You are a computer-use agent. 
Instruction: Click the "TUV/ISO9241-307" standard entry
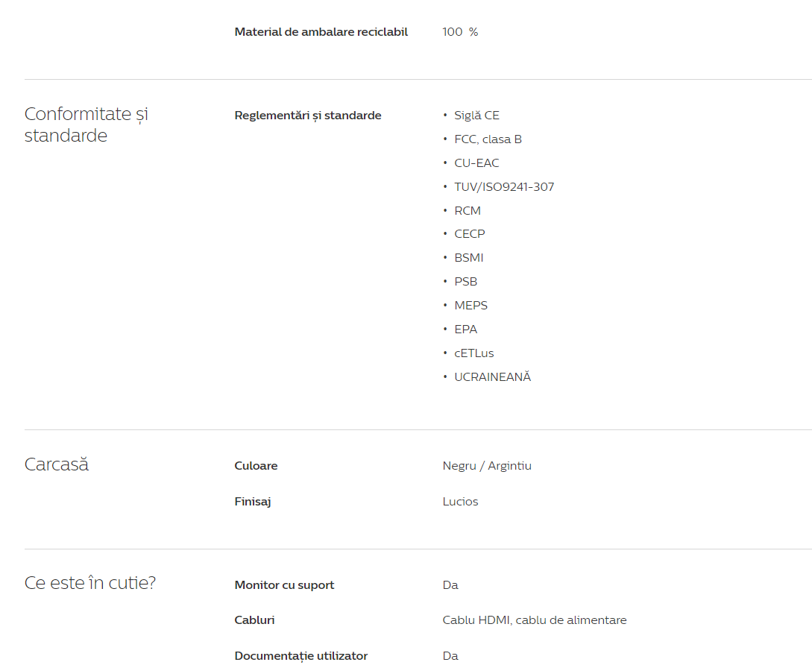point(504,187)
